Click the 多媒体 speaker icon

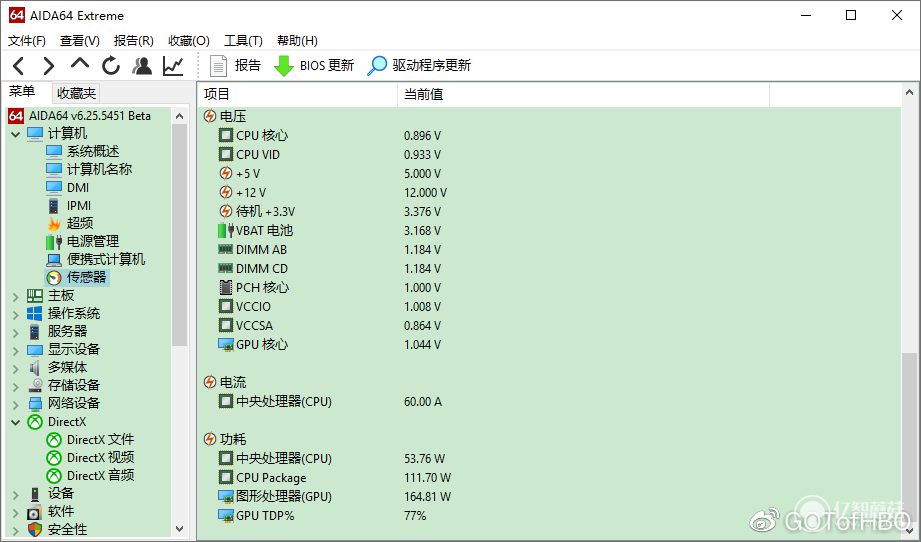coord(35,368)
